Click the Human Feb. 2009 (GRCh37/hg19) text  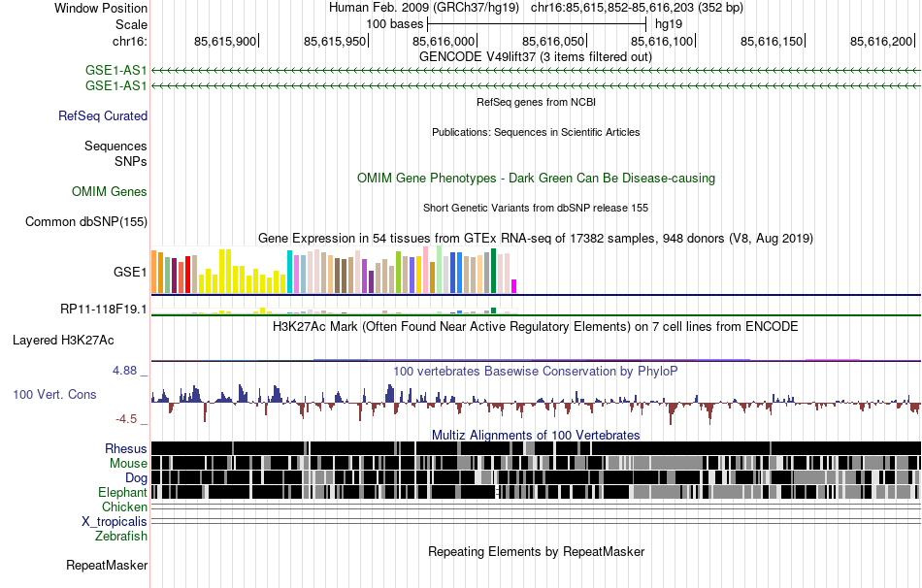pos(424,8)
